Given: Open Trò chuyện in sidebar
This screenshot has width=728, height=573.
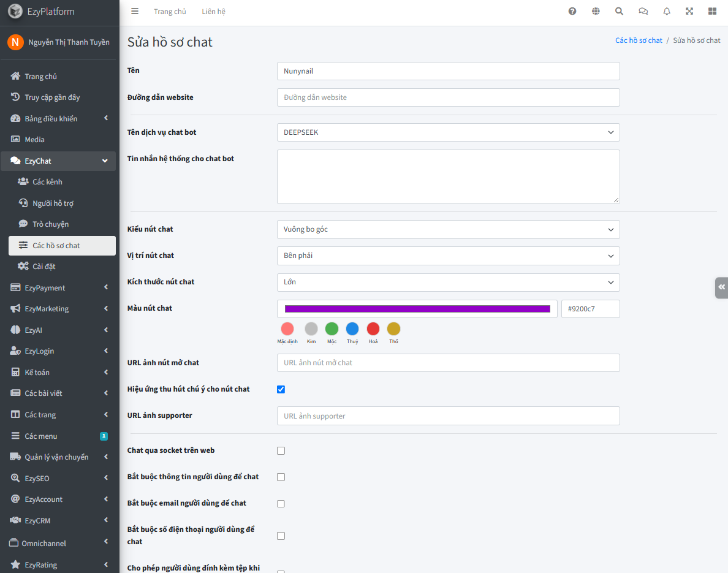Looking at the screenshot, I should tap(63, 224).
